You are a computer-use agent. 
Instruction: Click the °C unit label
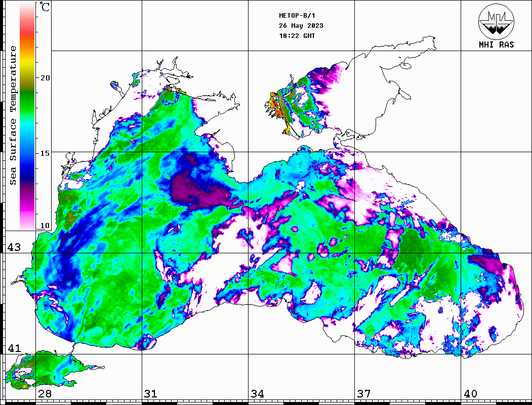pos(45,7)
